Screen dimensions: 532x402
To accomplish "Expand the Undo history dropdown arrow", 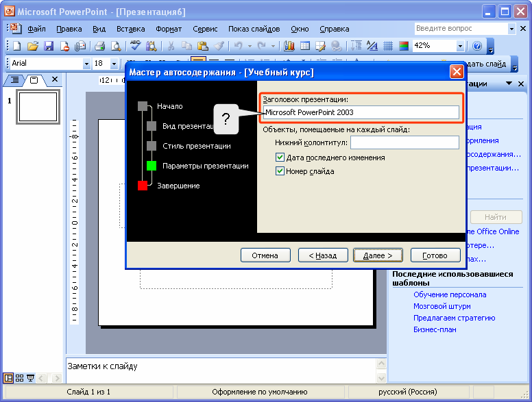I will pos(250,46).
